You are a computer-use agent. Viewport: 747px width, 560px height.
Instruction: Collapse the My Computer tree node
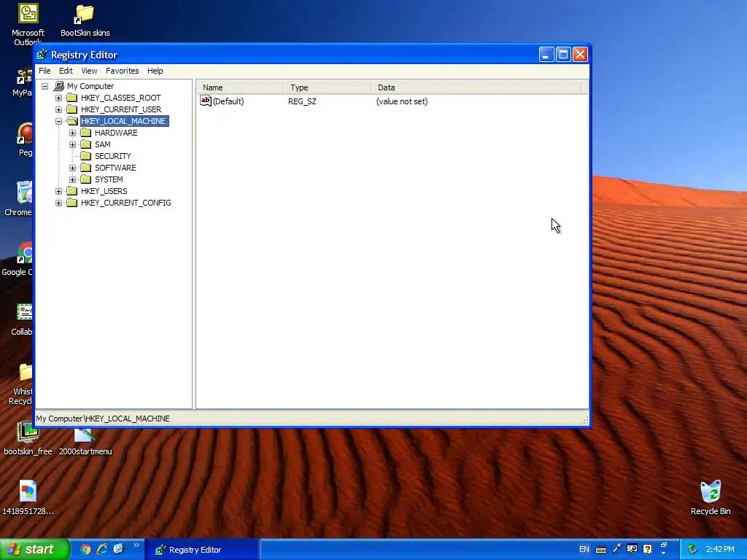point(44,86)
